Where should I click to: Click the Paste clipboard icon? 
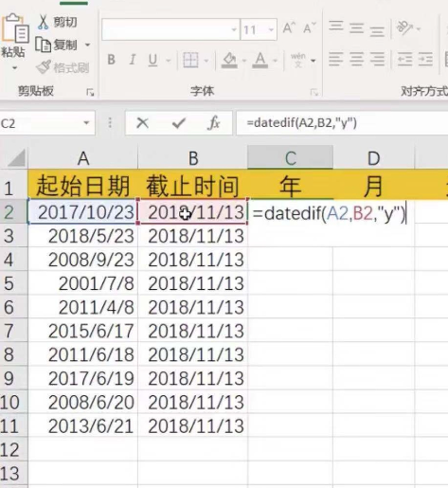tap(14, 27)
